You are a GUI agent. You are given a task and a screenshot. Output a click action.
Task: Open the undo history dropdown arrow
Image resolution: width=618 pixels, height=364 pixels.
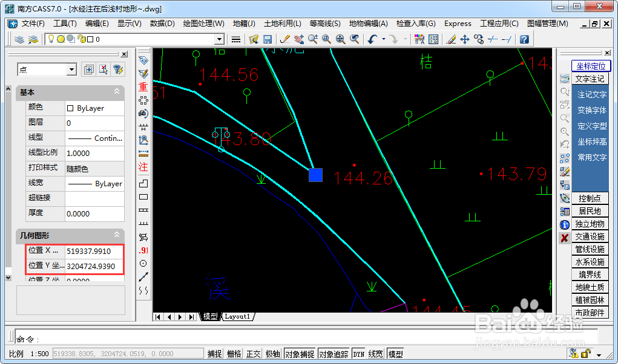pos(384,39)
